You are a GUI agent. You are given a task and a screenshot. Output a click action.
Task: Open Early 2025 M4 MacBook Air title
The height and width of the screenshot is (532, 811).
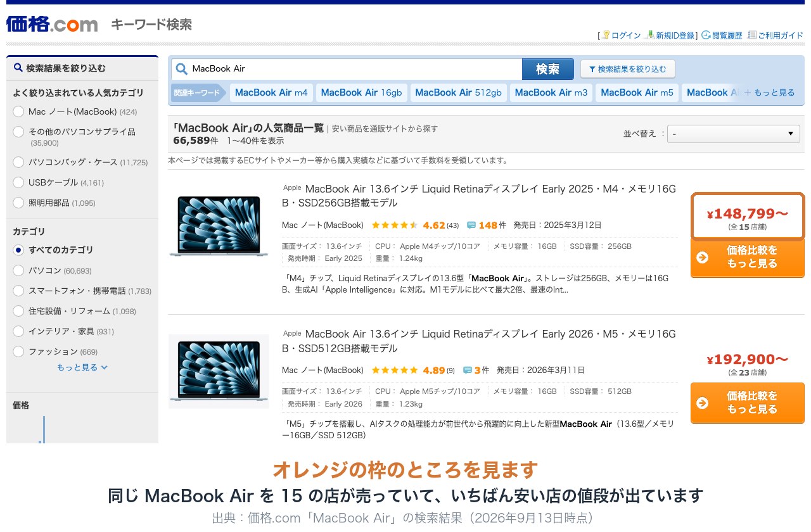click(479, 196)
